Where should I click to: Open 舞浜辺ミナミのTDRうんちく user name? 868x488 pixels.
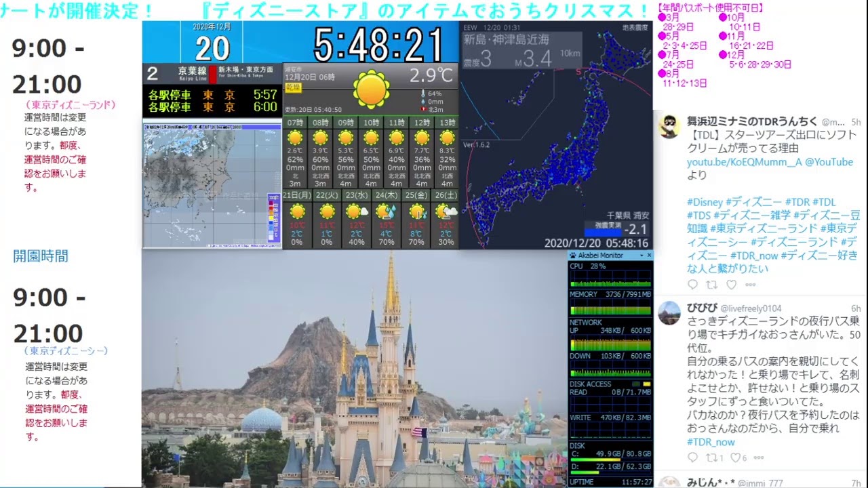752,121
